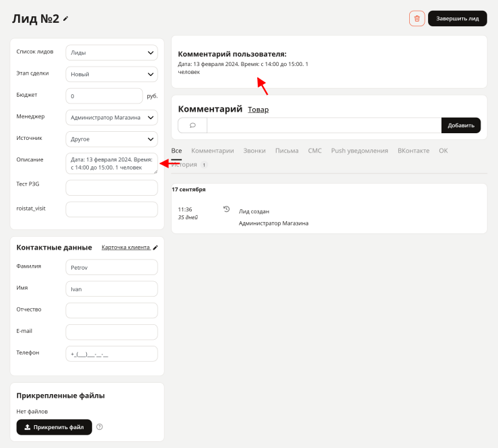Click the Добавить comment button
Screen dimensions: 498x448
[461, 125]
